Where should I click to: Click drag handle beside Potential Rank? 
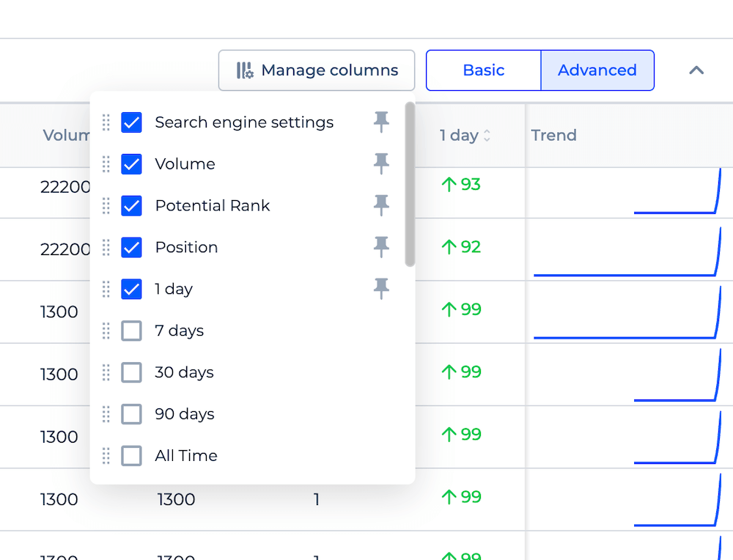pyautogui.click(x=106, y=206)
